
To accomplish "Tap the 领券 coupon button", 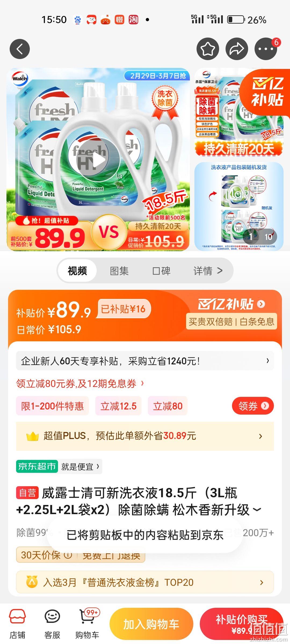I will [x=253, y=406].
